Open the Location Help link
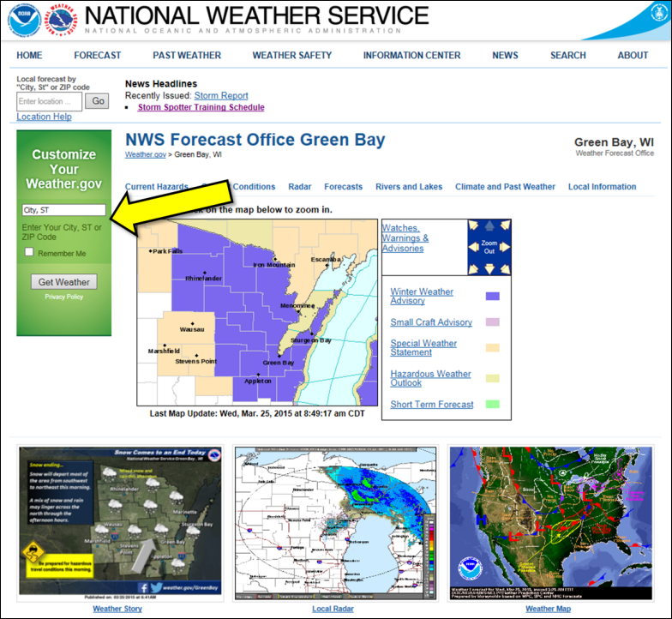Viewport: 672px width, 619px height. click(45, 117)
